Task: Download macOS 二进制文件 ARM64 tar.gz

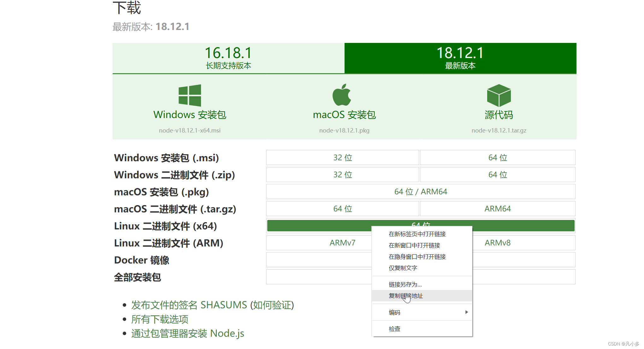Action: click(498, 209)
